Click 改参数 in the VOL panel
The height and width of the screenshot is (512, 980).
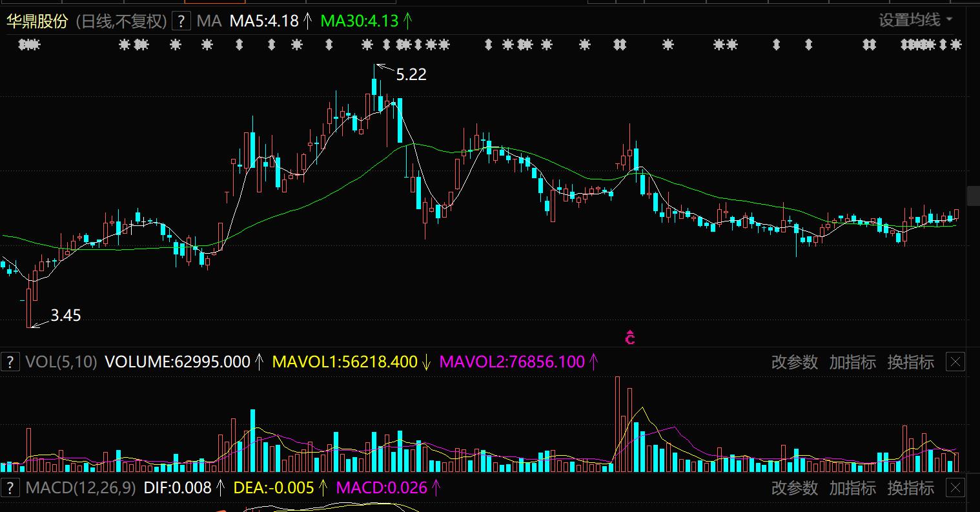pyautogui.click(x=795, y=362)
